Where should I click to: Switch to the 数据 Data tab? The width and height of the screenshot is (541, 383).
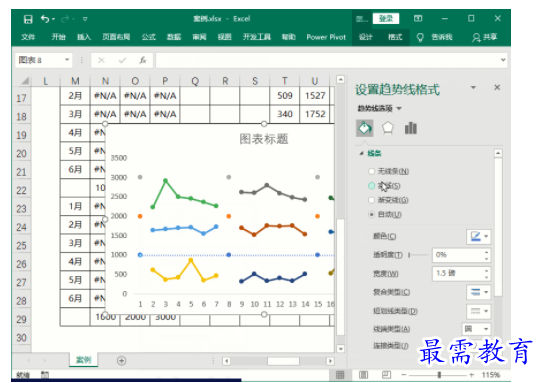point(174,37)
